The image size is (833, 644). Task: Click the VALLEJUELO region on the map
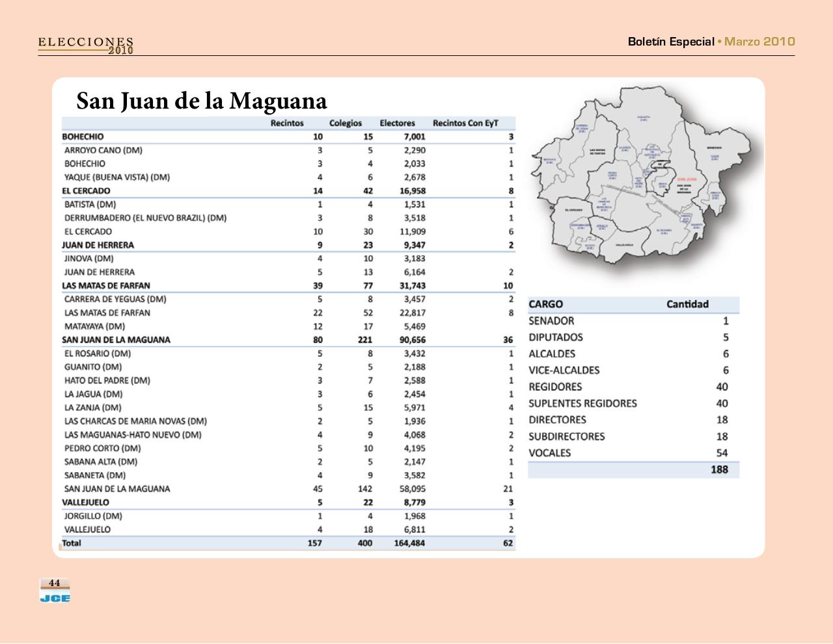(623, 245)
